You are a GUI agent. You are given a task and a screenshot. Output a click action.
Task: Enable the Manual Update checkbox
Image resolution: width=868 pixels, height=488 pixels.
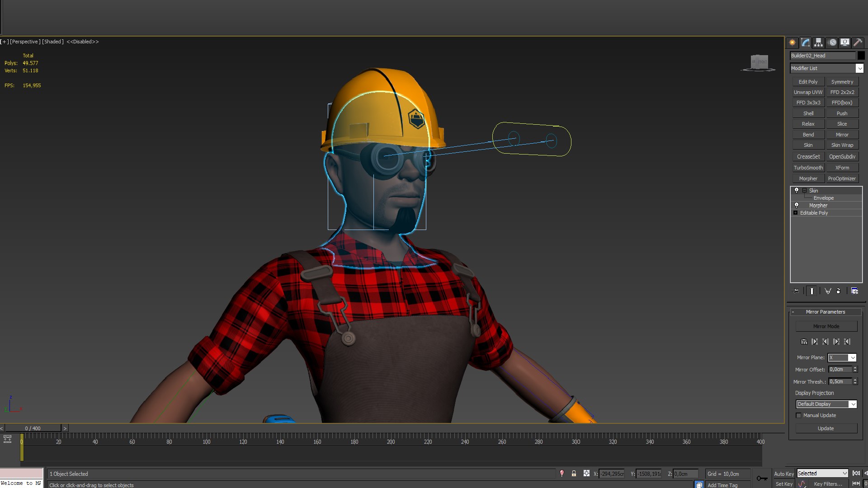[798, 415]
